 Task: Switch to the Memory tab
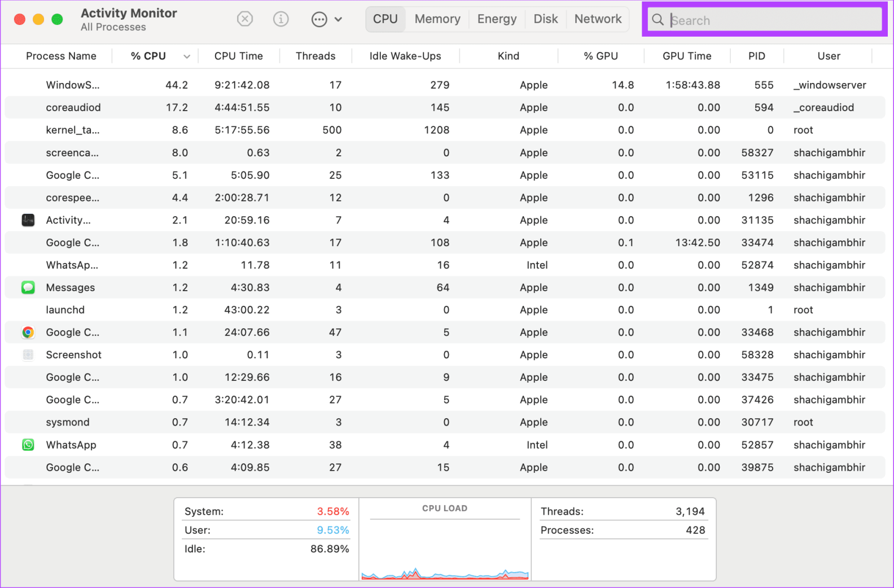pyautogui.click(x=437, y=19)
